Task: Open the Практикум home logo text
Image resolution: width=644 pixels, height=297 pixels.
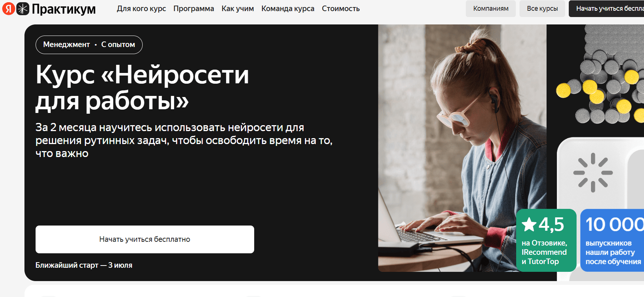Action: click(64, 9)
